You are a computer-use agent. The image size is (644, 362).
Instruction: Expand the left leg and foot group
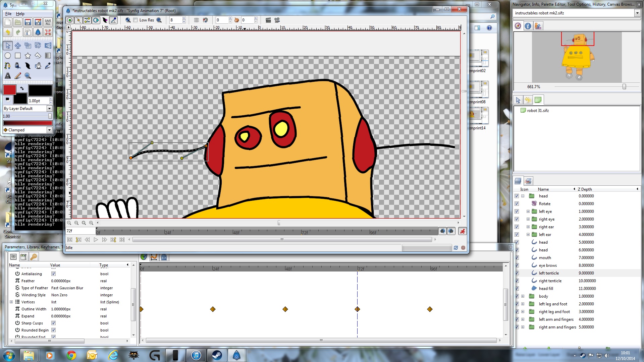pyautogui.click(x=523, y=304)
